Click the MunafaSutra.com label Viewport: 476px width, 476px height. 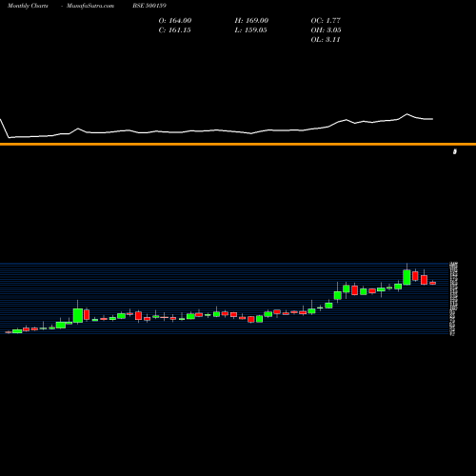point(90,6)
